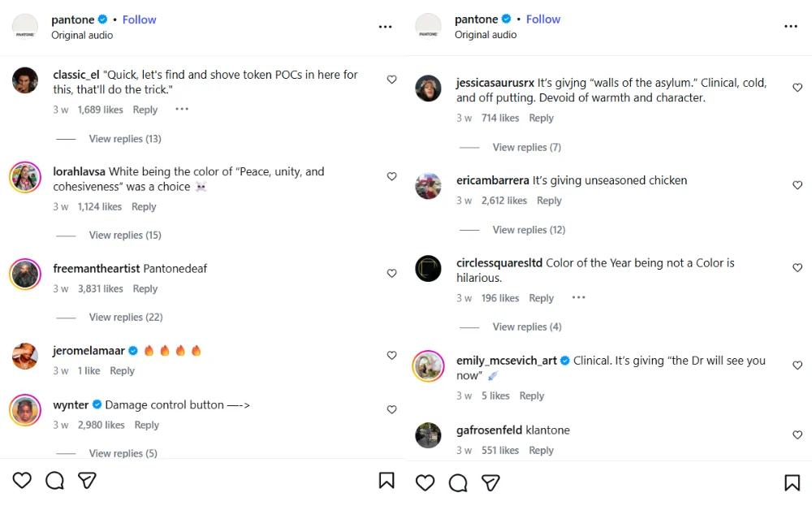Open more options on the right post header
Screen dimensions: 812x506
(x=791, y=27)
